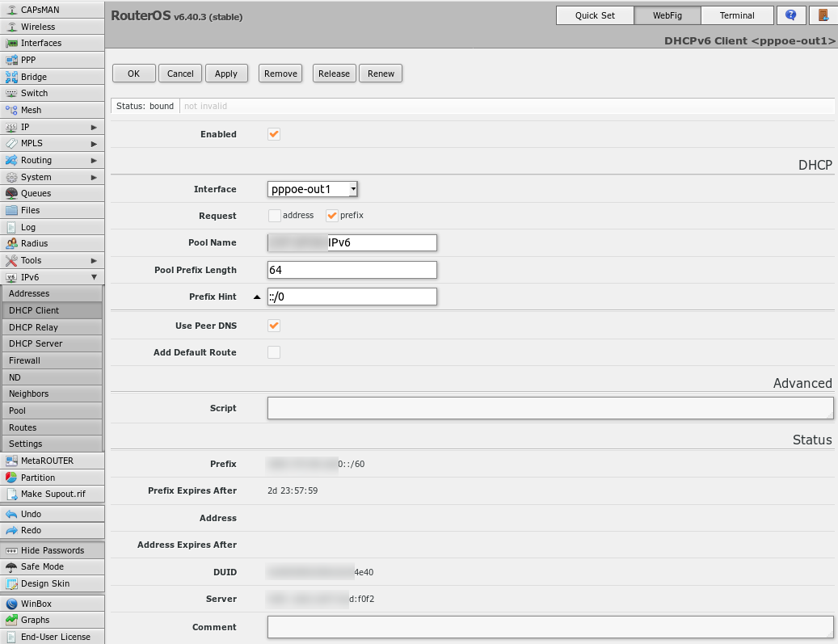Click the CAPsMAN antenna icon

coord(11,10)
